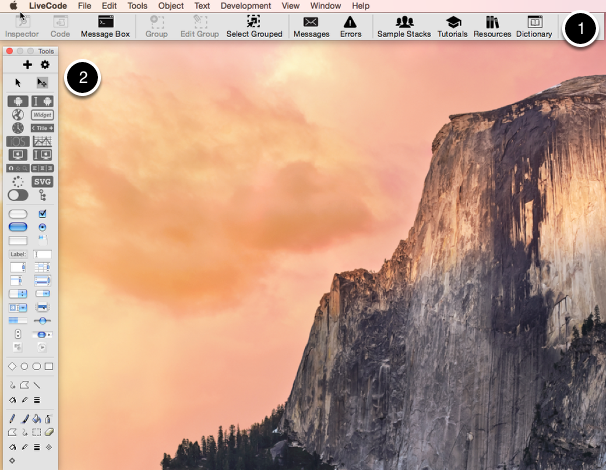This screenshot has height=470, width=606.
Task: Select the tree view widget
Action: click(x=43, y=195)
